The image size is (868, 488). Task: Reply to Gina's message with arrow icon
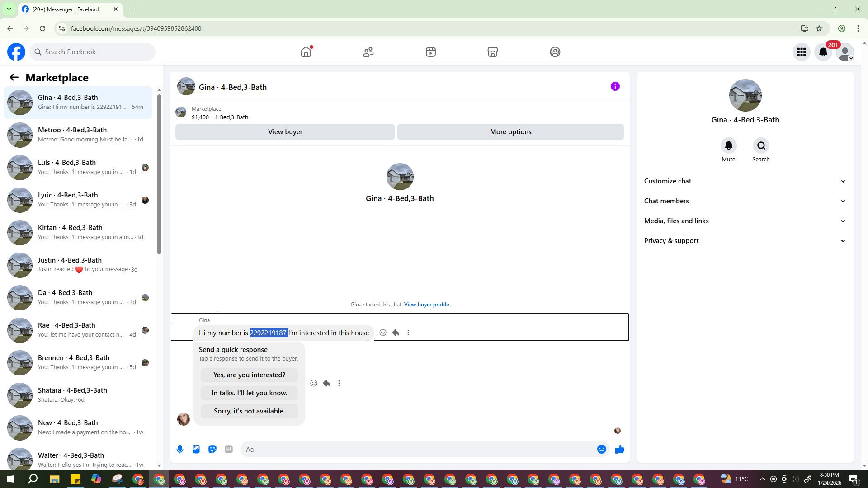[x=396, y=333]
